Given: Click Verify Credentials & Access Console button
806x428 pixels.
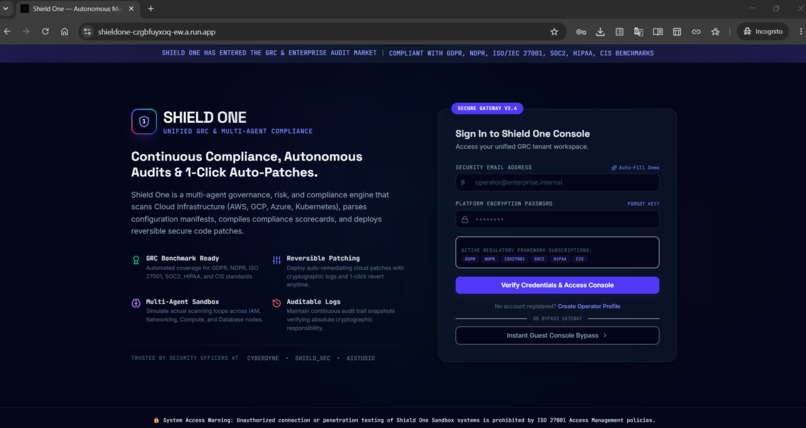Looking at the screenshot, I should click(x=557, y=285).
